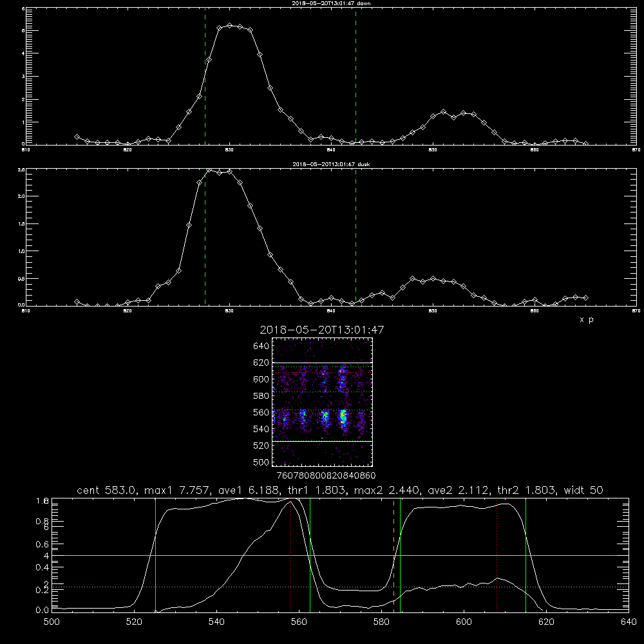The height and width of the screenshot is (644, 644).
Task: Click the '840' x-axis label of dusk plot
Action: (331, 311)
